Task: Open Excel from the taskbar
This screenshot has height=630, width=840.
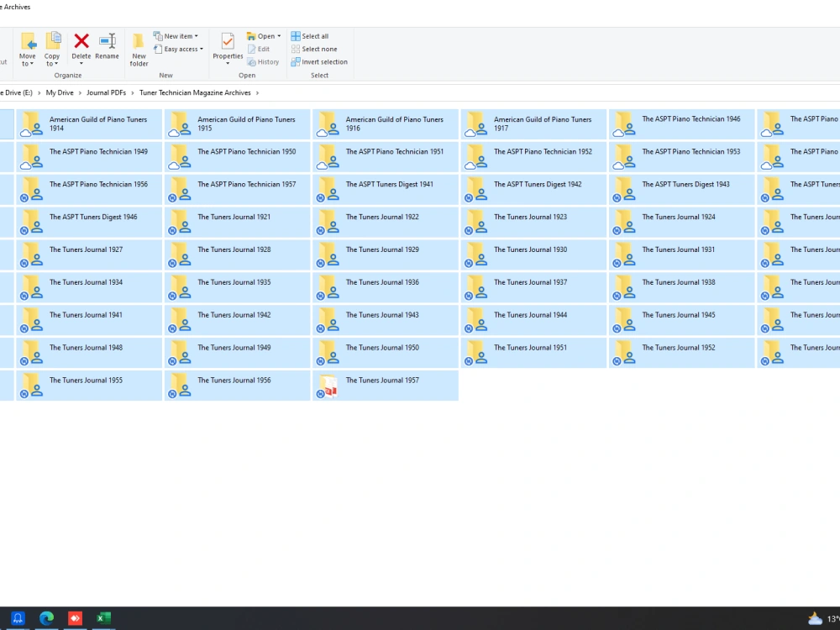Action: [103, 618]
